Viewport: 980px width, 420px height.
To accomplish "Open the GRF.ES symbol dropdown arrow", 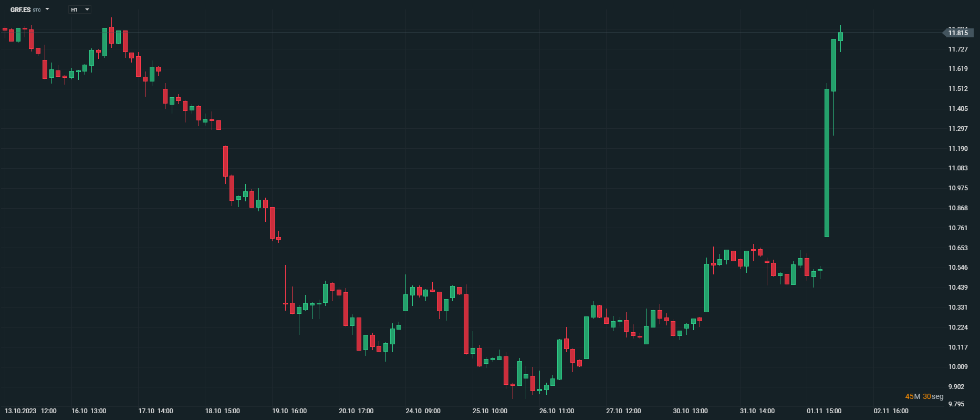I will [x=47, y=9].
